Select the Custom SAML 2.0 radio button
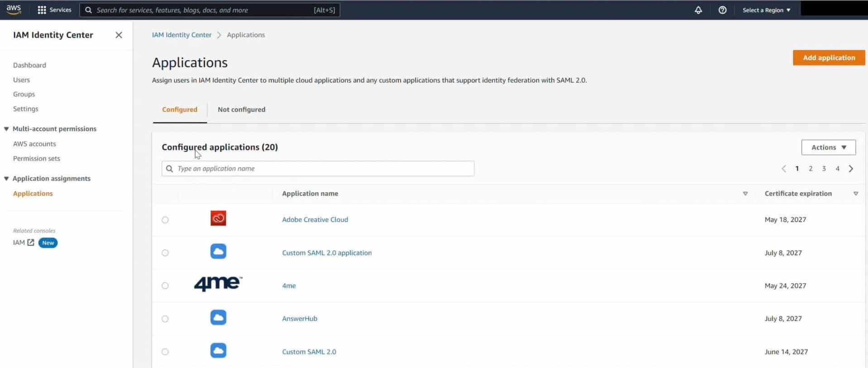 coord(165,352)
